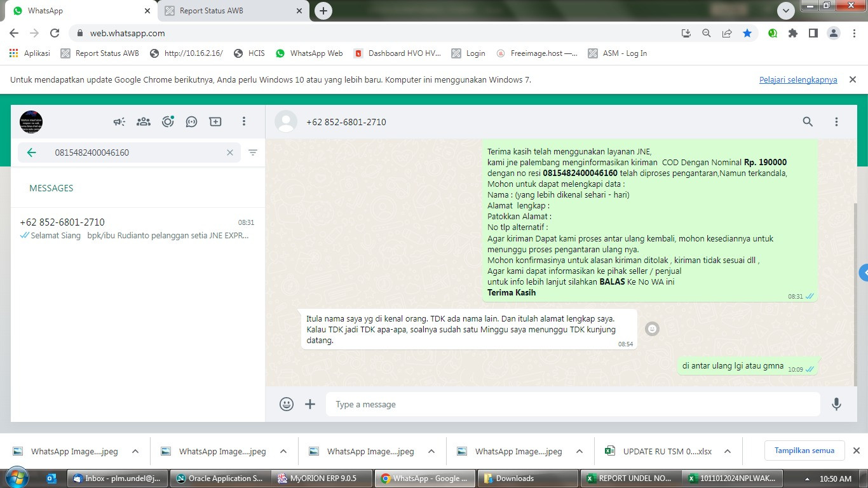This screenshot has width=868, height=488.
Task: Open the ASM - Log In bookmark
Action: 618,53
